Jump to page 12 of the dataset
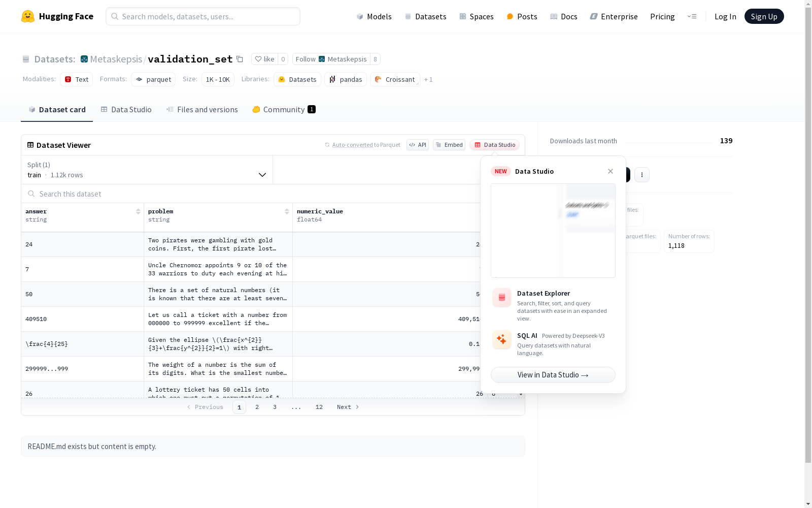 [x=319, y=407]
